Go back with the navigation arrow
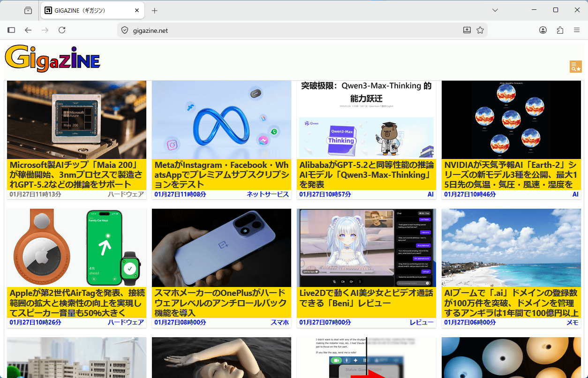 point(28,30)
